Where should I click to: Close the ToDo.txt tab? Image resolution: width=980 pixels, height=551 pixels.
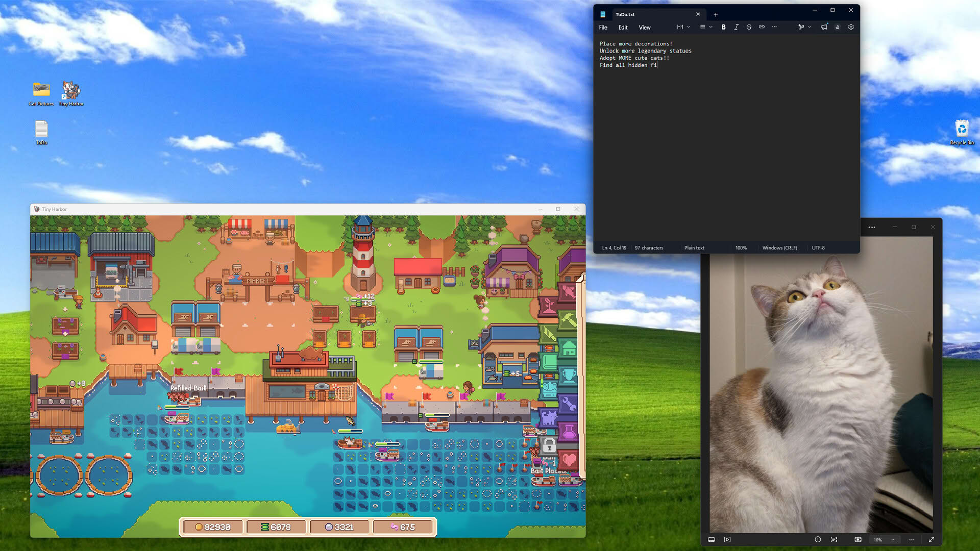[698, 14]
